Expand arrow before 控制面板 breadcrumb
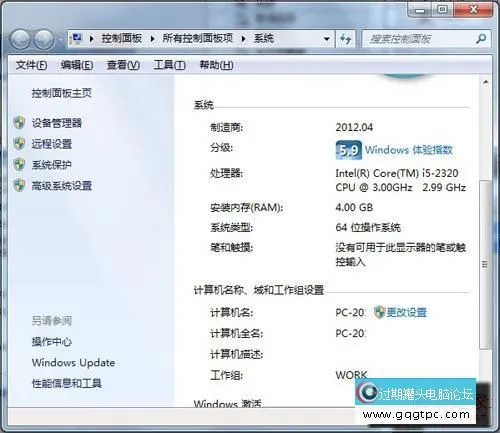The image size is (500, 433). (92, 39)
